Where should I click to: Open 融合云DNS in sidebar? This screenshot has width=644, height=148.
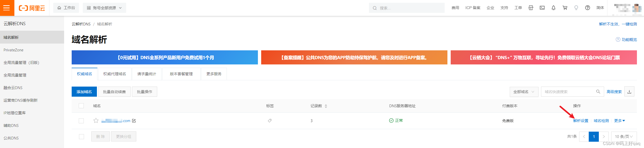(32, 88)
